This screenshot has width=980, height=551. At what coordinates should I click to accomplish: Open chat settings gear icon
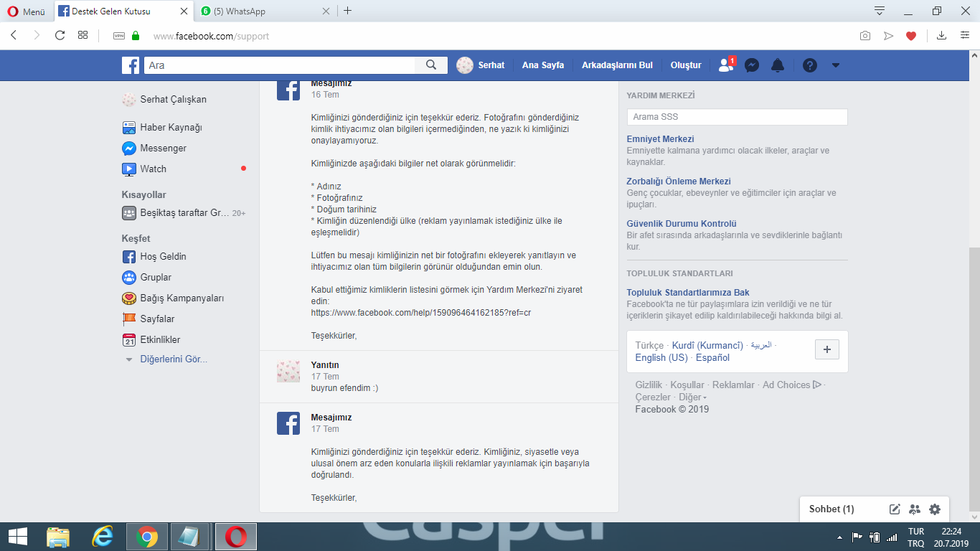point(935,509)
